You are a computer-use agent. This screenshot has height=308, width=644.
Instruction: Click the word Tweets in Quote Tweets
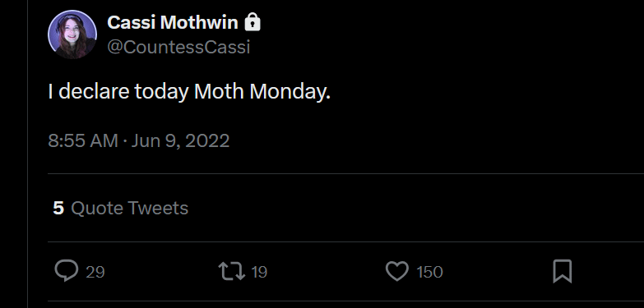point(158,208)
